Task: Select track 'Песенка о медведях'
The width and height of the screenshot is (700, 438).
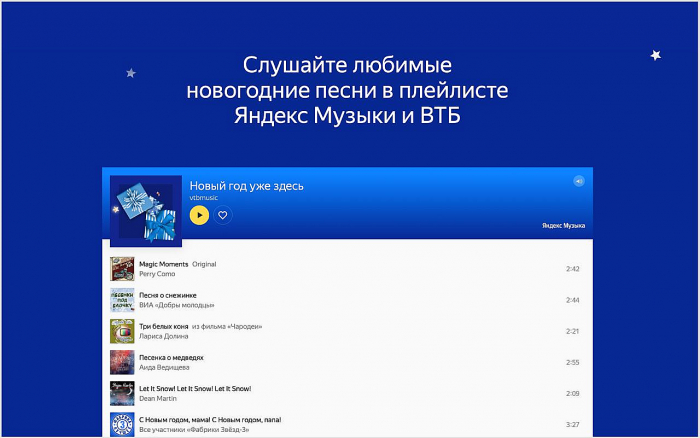Action: coord(171,358)
